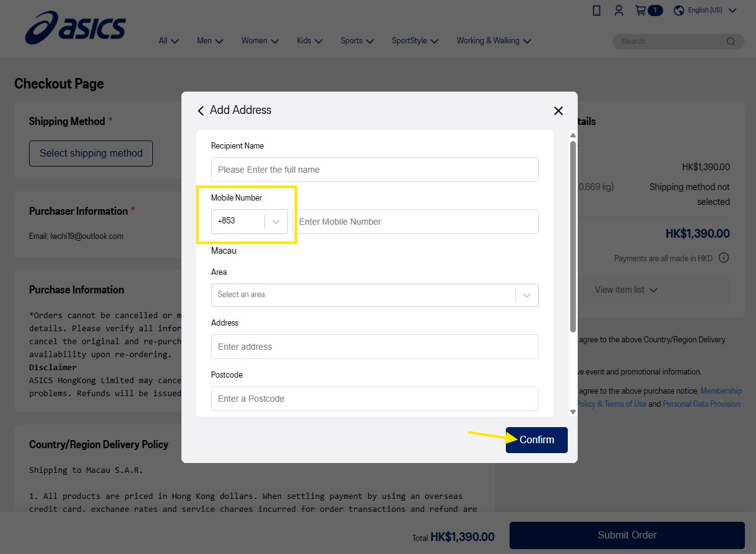The width and height of the screenshot is (756, 554).
Task: Open the mobile device icon in header
Action: 597,11
